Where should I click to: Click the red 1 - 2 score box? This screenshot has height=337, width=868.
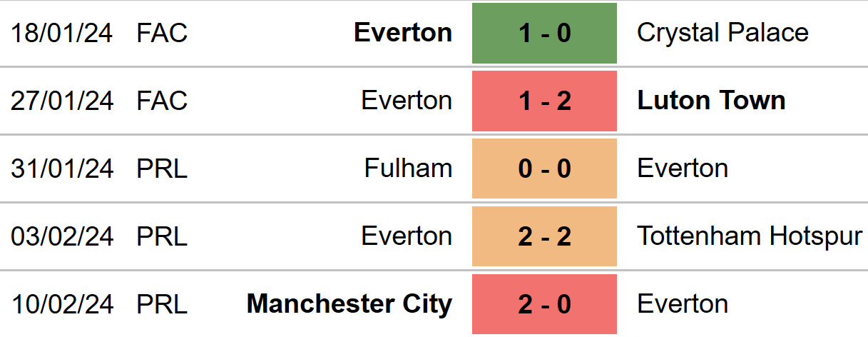544,101
